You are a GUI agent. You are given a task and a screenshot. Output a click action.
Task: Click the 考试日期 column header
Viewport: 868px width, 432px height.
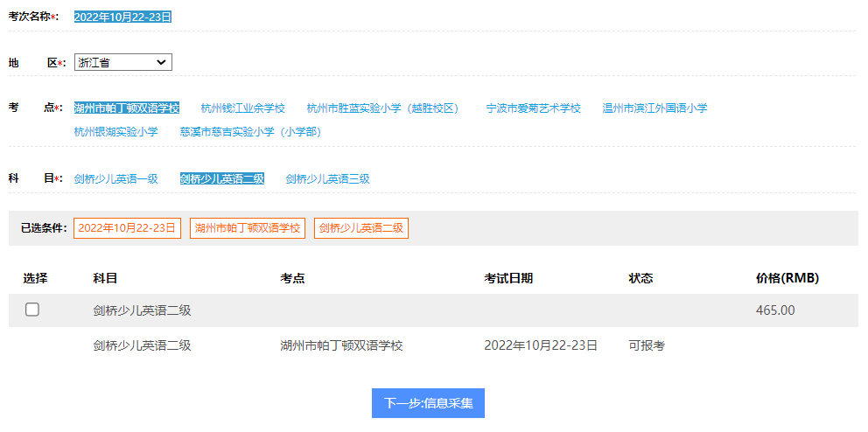(508, 278)
